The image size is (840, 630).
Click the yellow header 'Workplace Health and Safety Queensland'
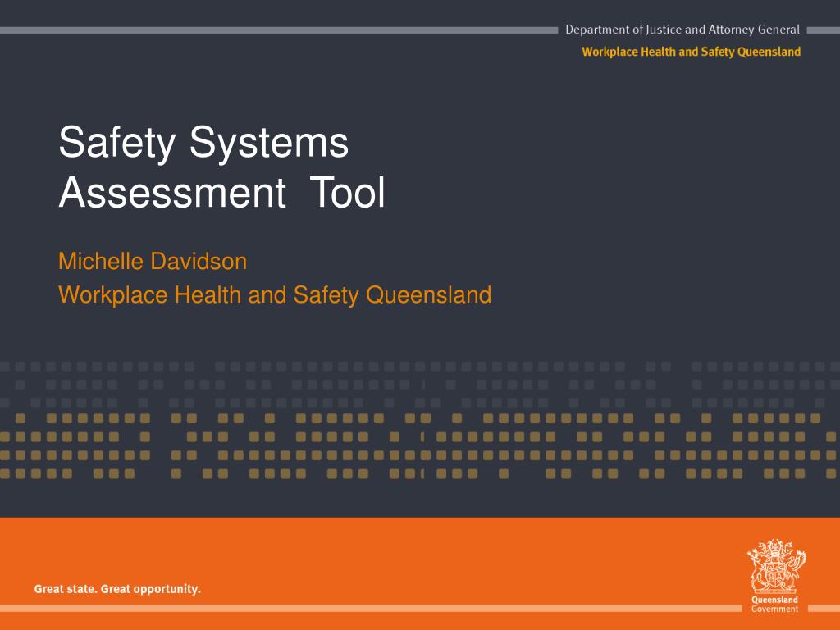tap(691, 52)
